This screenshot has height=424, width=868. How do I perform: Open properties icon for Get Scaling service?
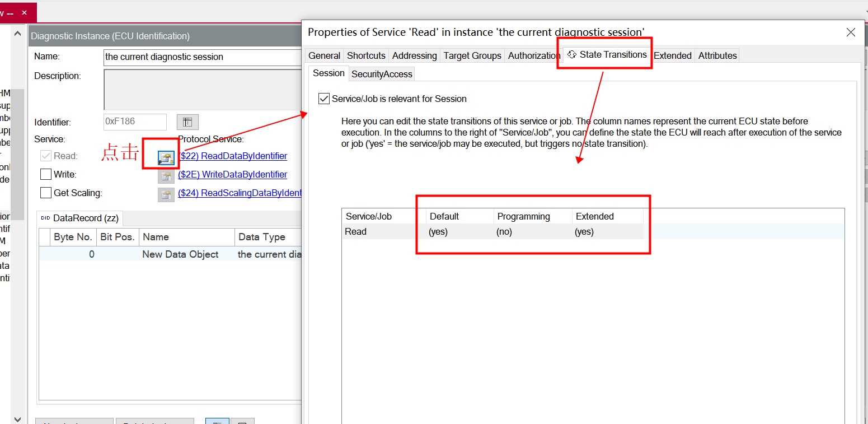point(166,195)
